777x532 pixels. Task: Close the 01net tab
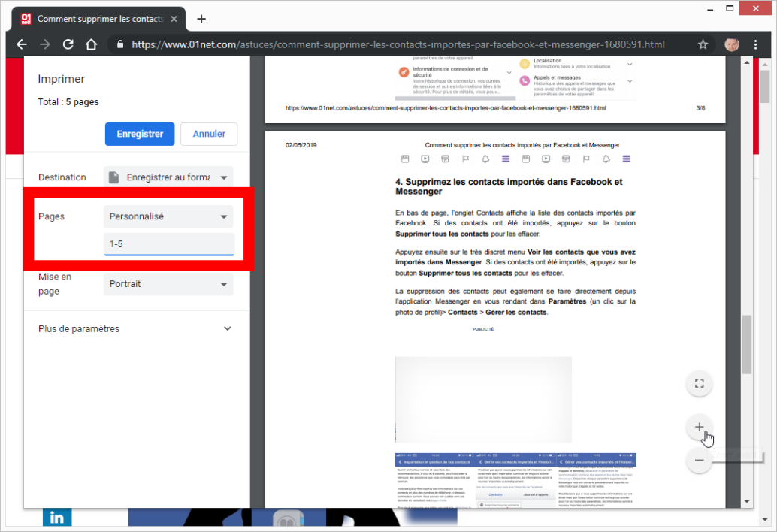pos(174,19)
